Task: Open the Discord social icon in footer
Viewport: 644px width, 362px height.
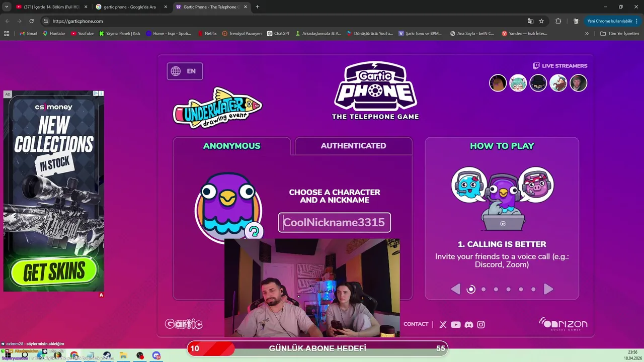Action: pyautogui.click(x=468, y=325)
